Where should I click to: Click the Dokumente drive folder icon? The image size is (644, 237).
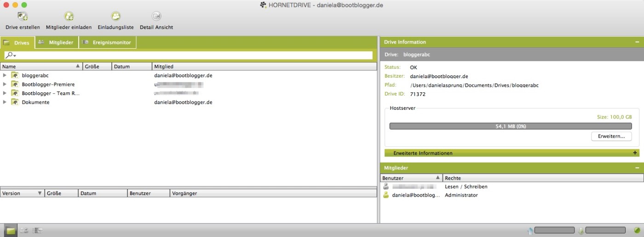[x=15, y=102]
